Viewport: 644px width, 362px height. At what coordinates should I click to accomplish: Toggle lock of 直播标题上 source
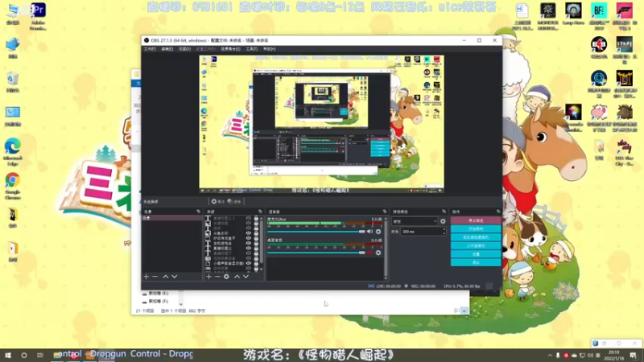(x=256, y=249)
